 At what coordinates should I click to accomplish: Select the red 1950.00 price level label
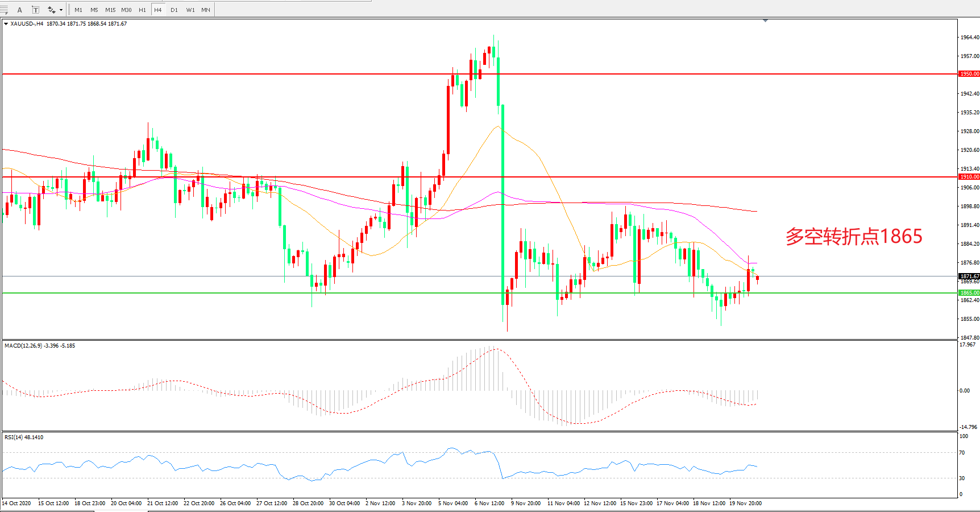click(x=969, y=74)
